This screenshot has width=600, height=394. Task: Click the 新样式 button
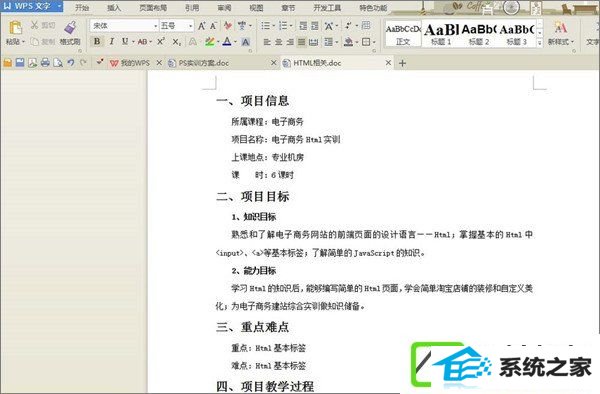pyautogui.click(x=561, y=34)
